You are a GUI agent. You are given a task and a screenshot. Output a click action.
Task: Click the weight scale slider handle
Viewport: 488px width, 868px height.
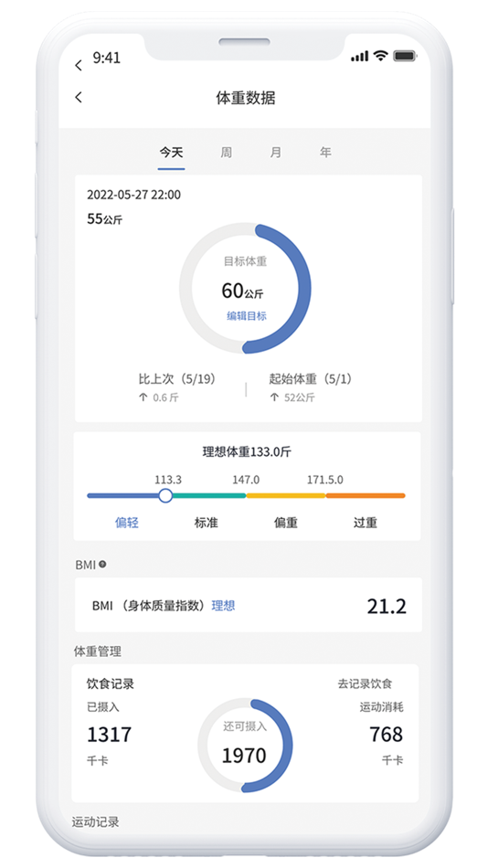[165, 495]
